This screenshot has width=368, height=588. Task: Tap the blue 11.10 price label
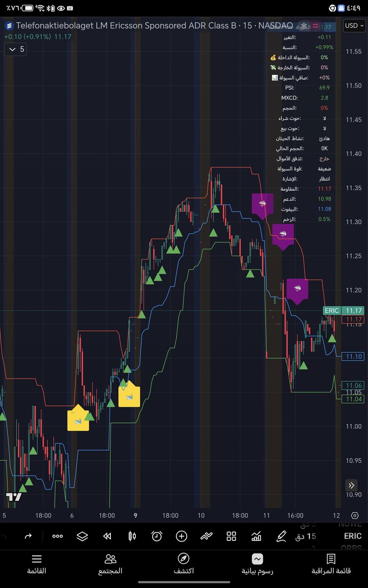point(354,357)
